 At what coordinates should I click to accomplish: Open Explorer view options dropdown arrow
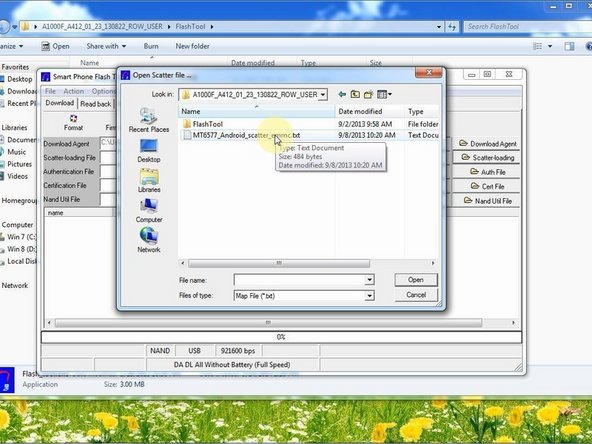click(x=550, y=46)
